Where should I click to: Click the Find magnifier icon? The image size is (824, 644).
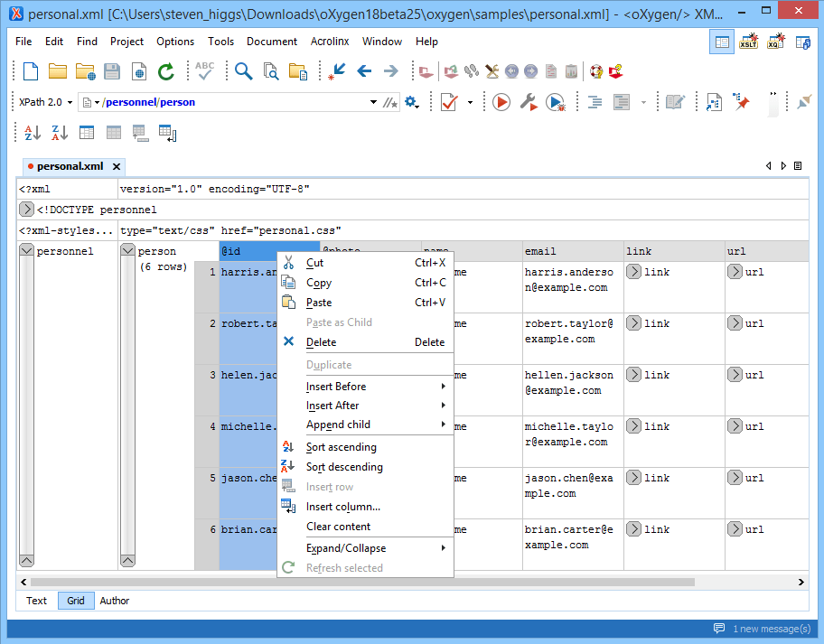pyautogui.click(x=243, y=71)
